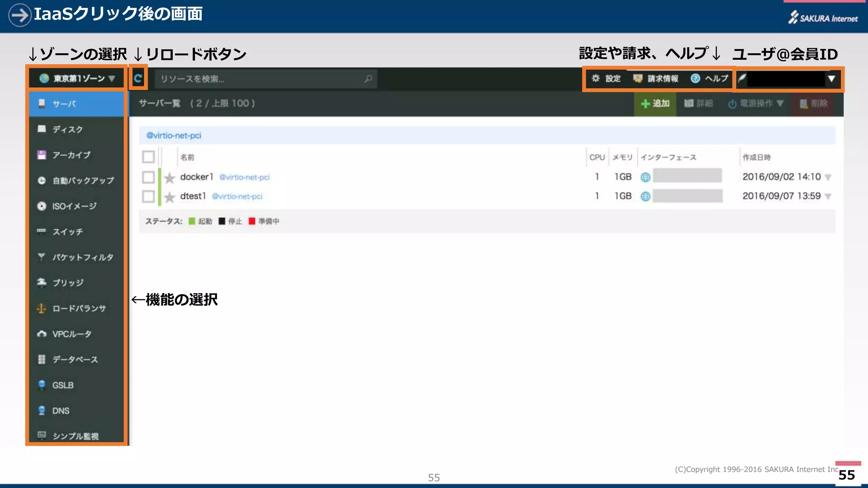
Task: Click the red 準備中 status swatch
Action: [252, 221]
